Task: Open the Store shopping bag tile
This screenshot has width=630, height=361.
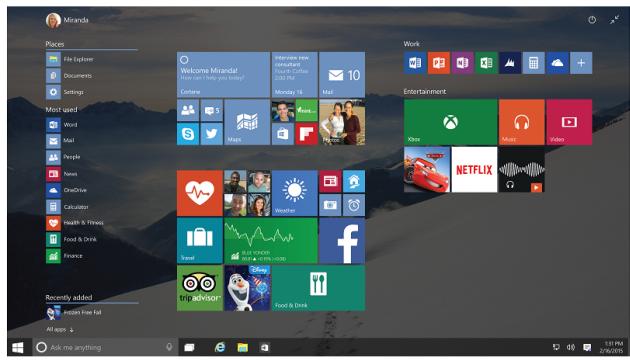Action: point(282,134)
